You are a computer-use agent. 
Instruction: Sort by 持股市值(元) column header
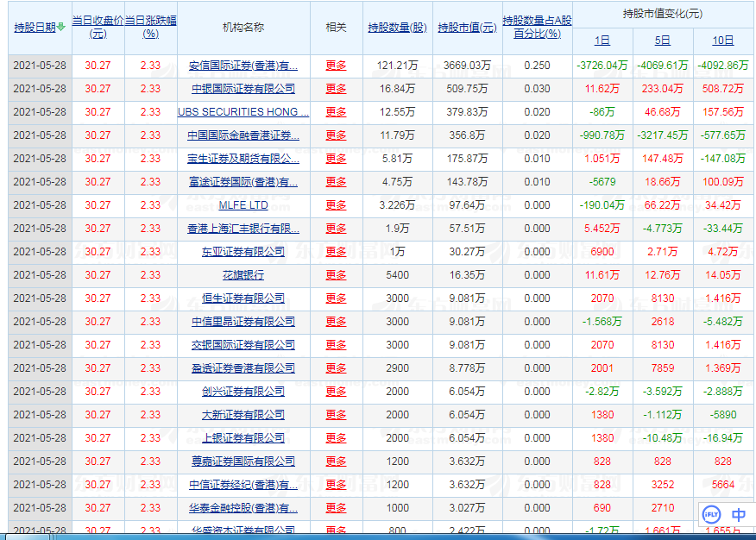tap(467, 28)
